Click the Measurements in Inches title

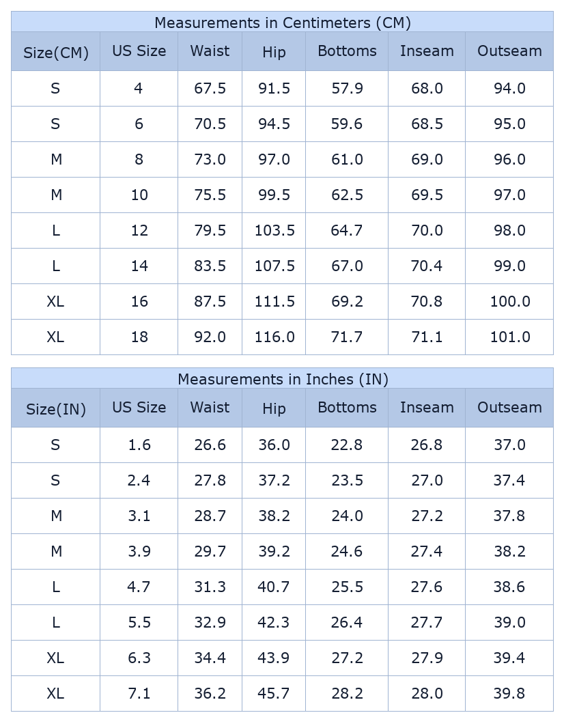point(282,379)
